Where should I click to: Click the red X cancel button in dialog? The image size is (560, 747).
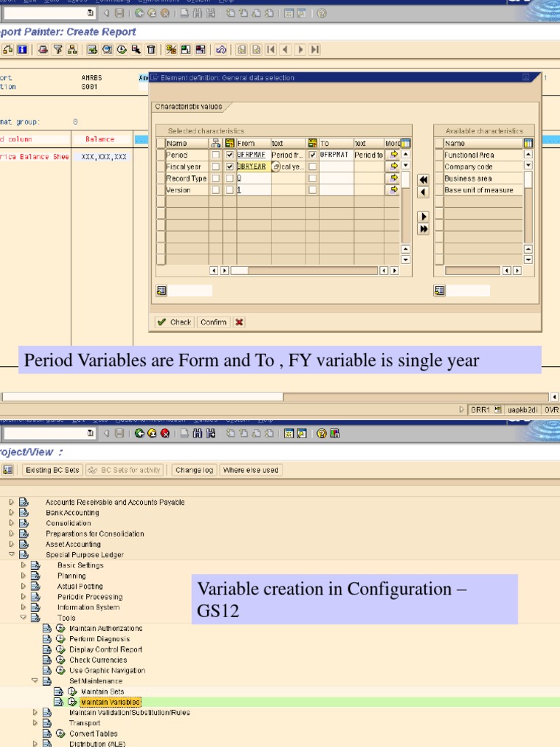coord(239,322)
